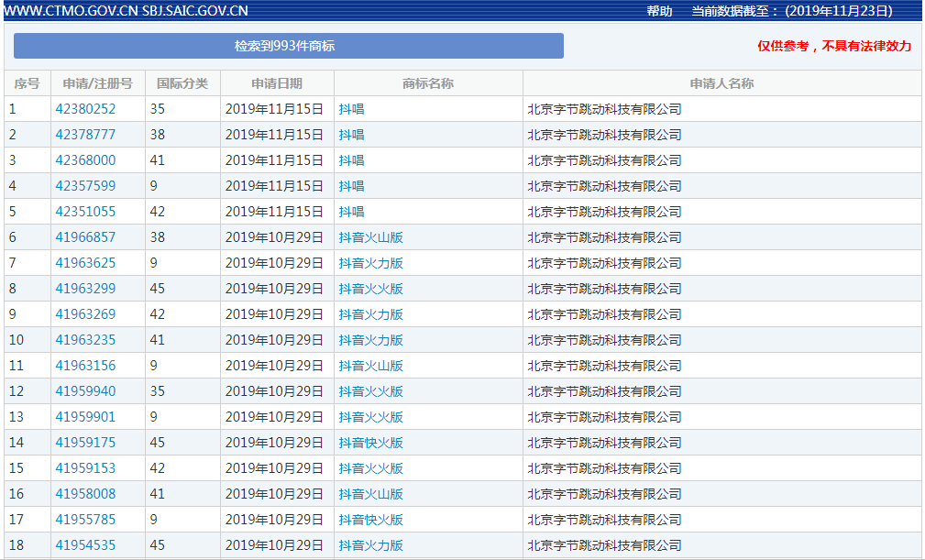Screen dimensions: 925x560
Task: Open the 帮助 help link
Action: click(x=659, y=11)
